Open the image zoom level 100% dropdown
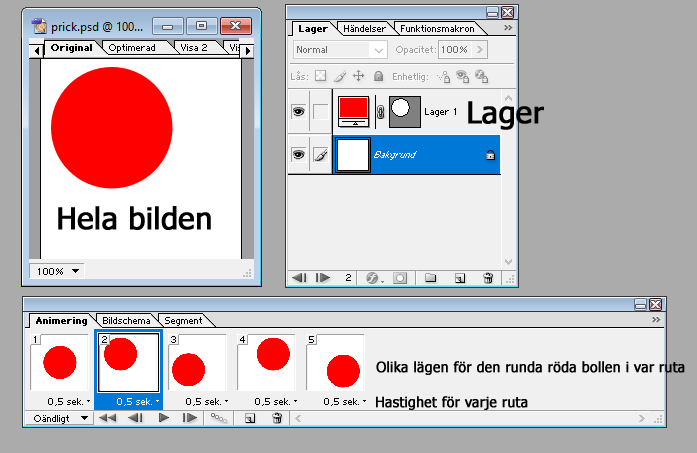697x453 pixels. 60,271
